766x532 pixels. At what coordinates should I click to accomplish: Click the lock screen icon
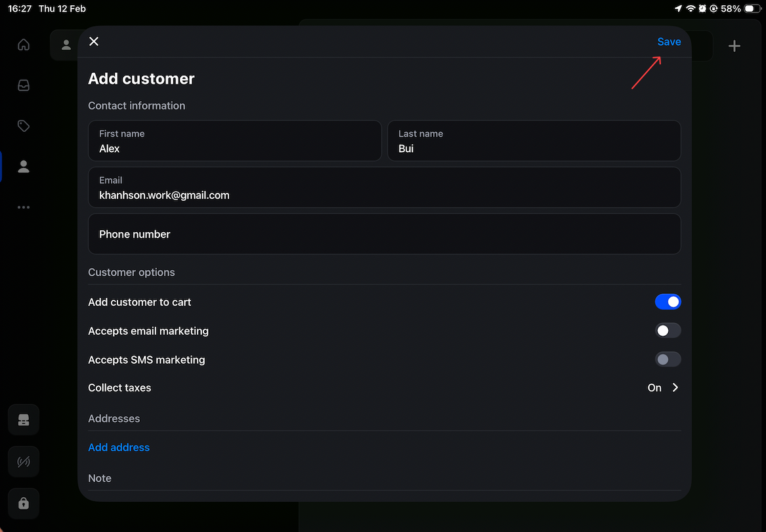[24, 503]
